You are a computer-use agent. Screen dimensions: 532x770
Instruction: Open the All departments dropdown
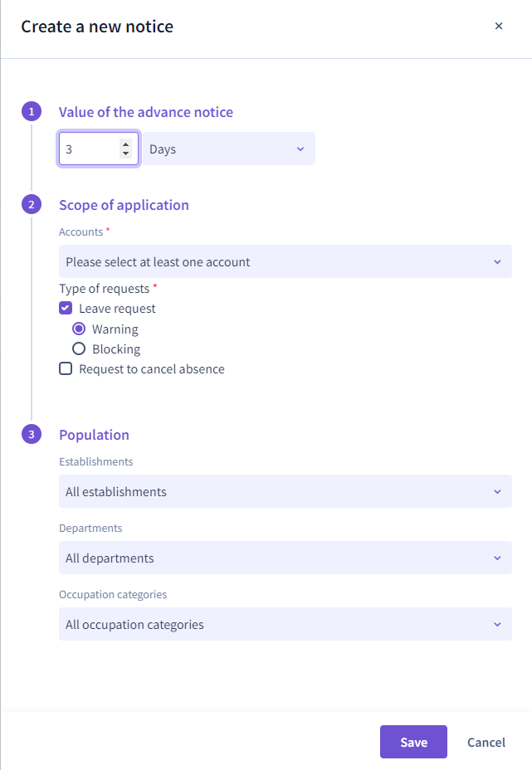(x=286, y=558)
